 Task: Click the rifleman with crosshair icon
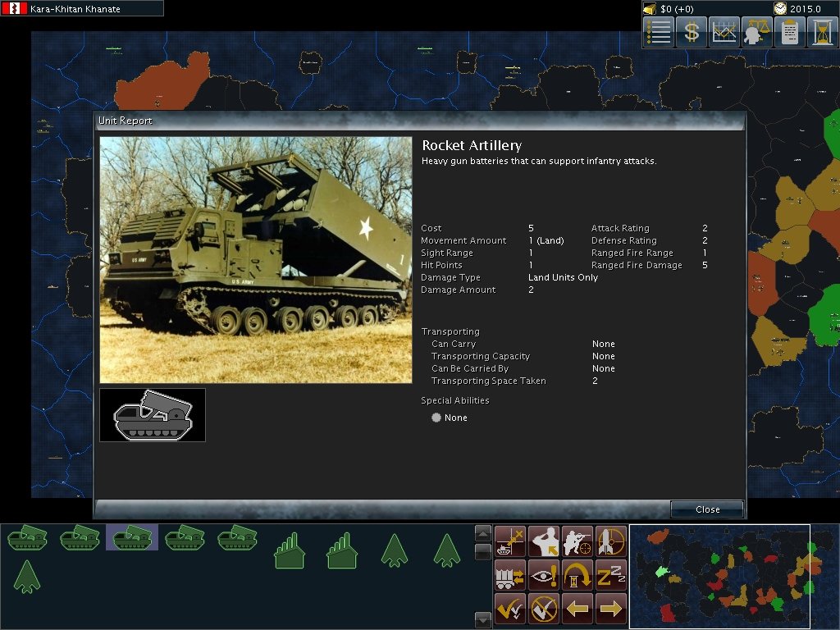pos(577,541)
